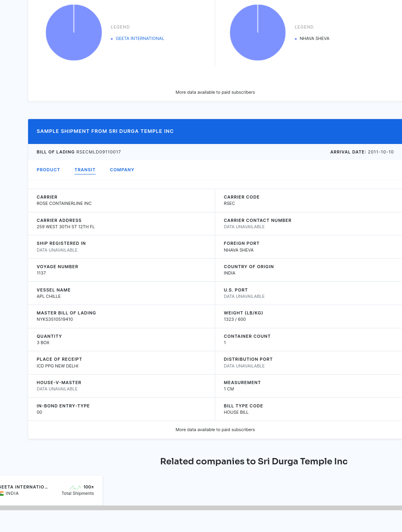This screenshot has width=402, height=532.
Task: Select master bill of lading NYKS3510519410
Action: point(55,319)
